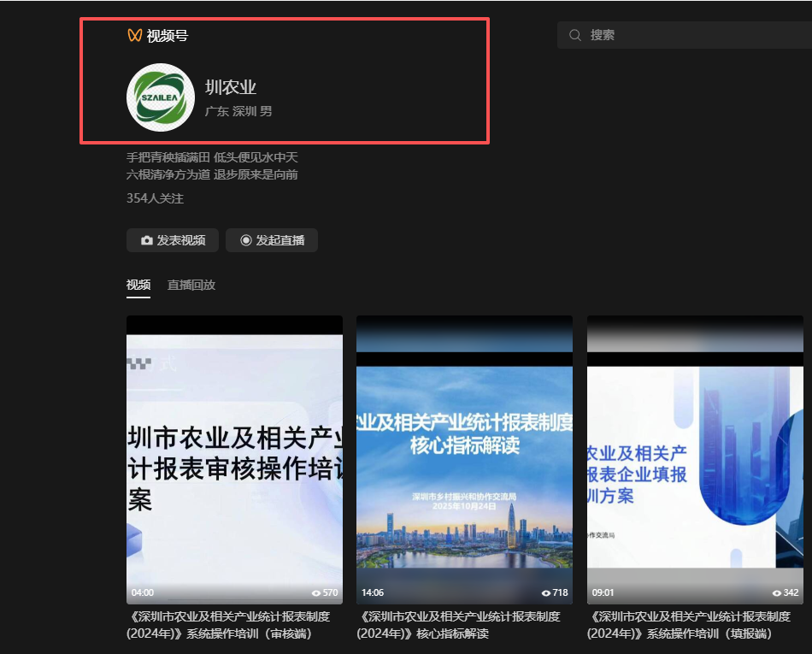Click the eye icon beside 570 views
Image resolution: width=812 pixels, height=654 pixels.
pos(316,592)
